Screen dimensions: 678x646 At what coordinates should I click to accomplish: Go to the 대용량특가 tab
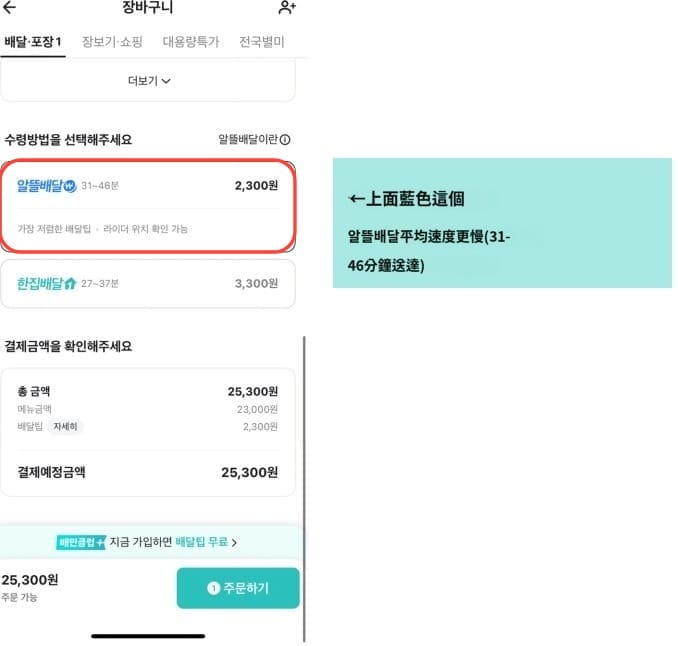(190, 42)
